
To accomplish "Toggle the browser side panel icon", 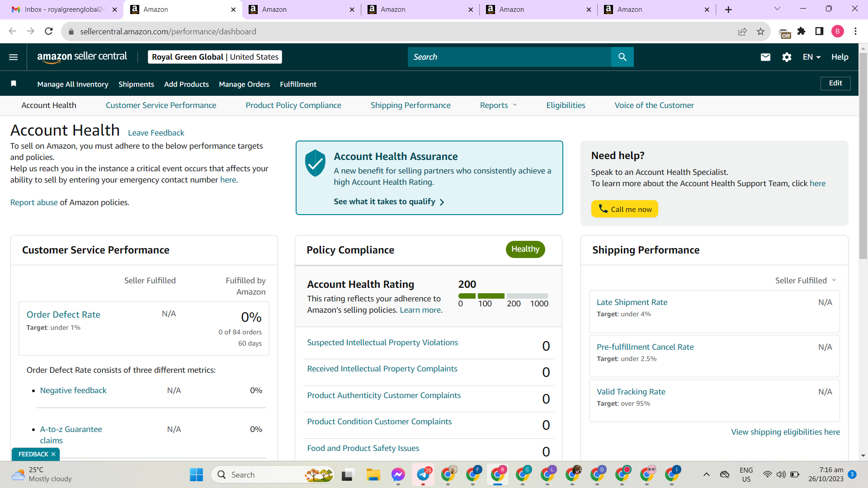I will tap(819, 31).
